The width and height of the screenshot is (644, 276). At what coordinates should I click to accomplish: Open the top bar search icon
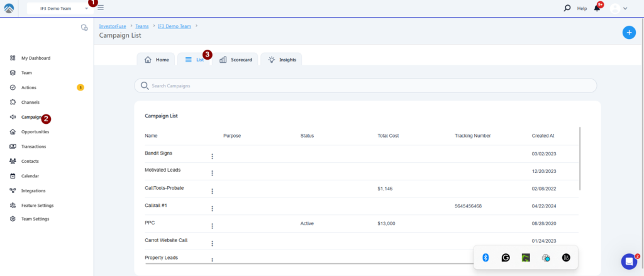point(567,8)
